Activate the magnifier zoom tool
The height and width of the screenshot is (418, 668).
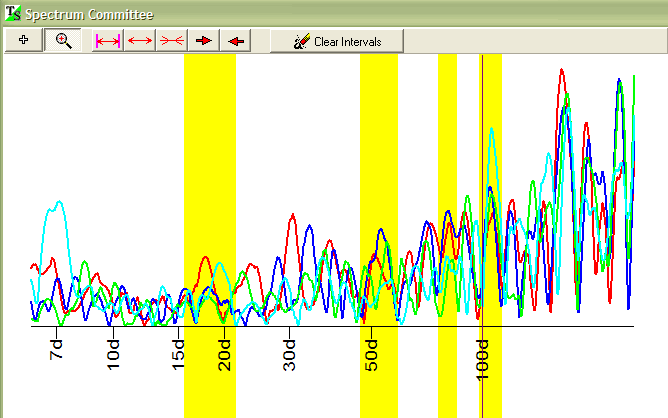63,40
